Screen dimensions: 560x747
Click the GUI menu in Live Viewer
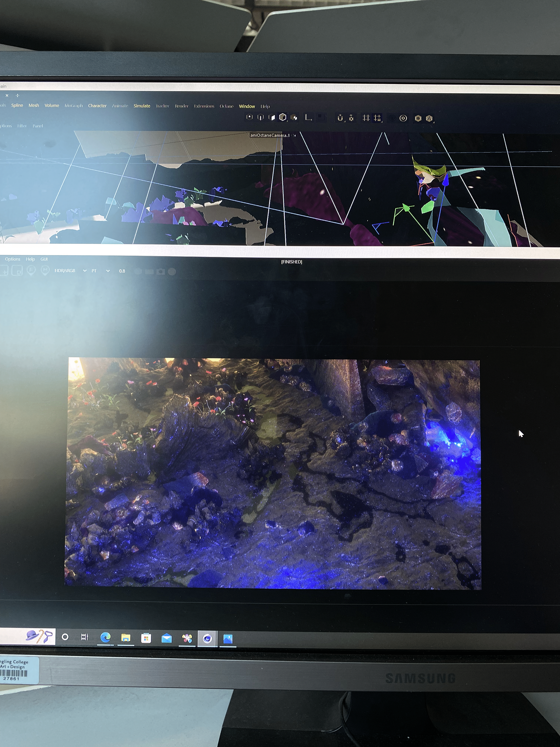44,259
